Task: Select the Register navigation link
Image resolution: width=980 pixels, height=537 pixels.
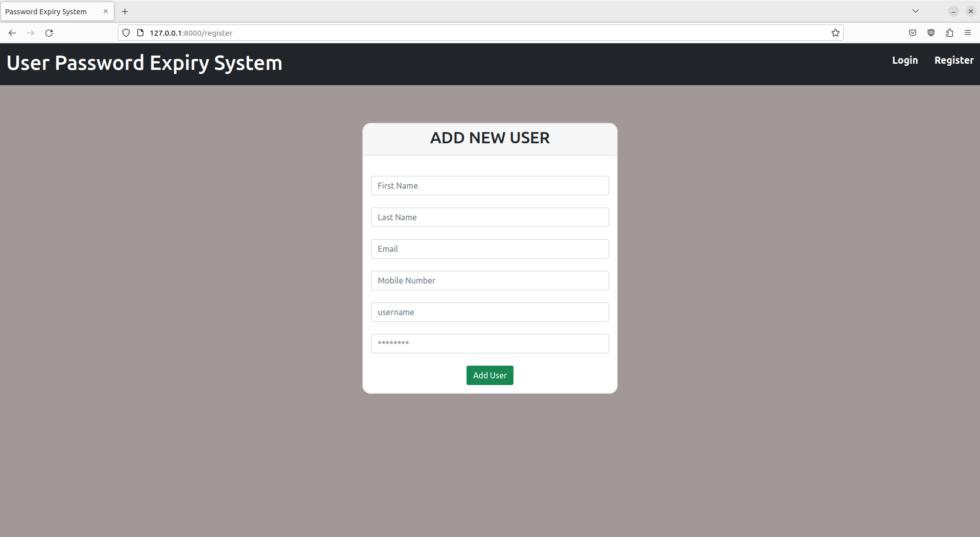Action: click(953, 60)
